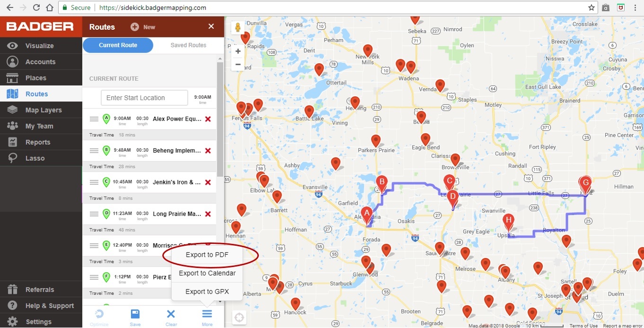644x328 pixels.
Task: Go back in the browser
Action: 9,8
